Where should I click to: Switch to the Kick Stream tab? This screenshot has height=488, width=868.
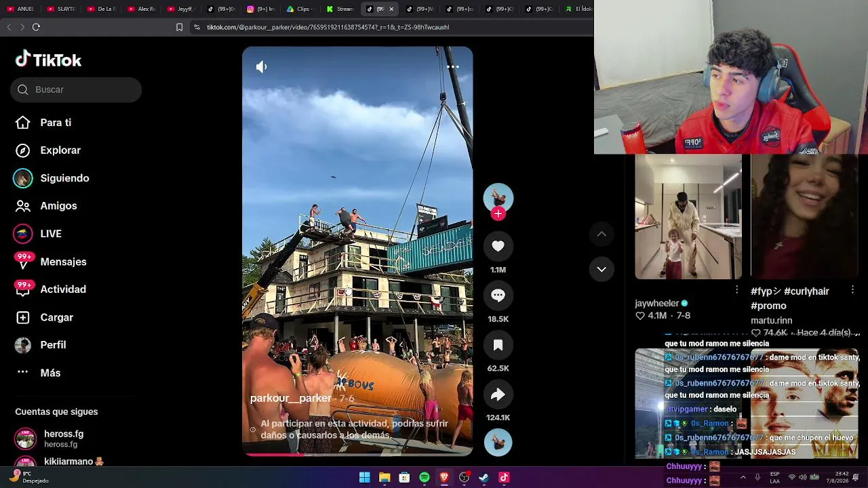pos(342,9)
